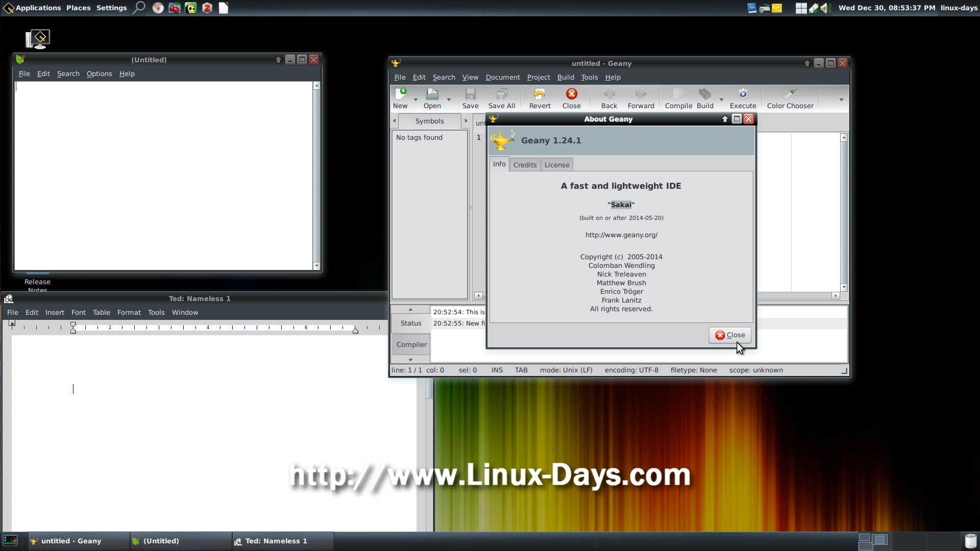Click the right margin marker on Ted ruler

click(x=355, y=330)
